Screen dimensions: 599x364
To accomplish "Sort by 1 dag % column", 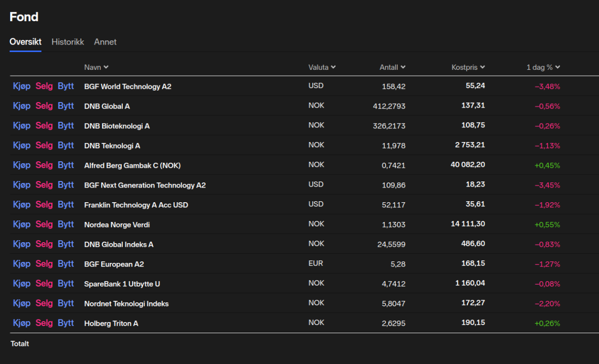I will pos(543,67).
